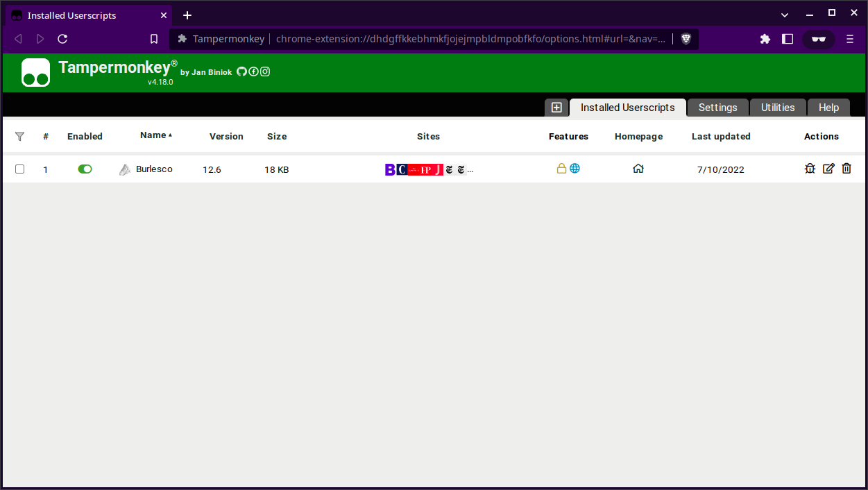This screenshot has height=490, width=868.
Task: Click the yellow lock feature icon
Action: pos(562,169)
